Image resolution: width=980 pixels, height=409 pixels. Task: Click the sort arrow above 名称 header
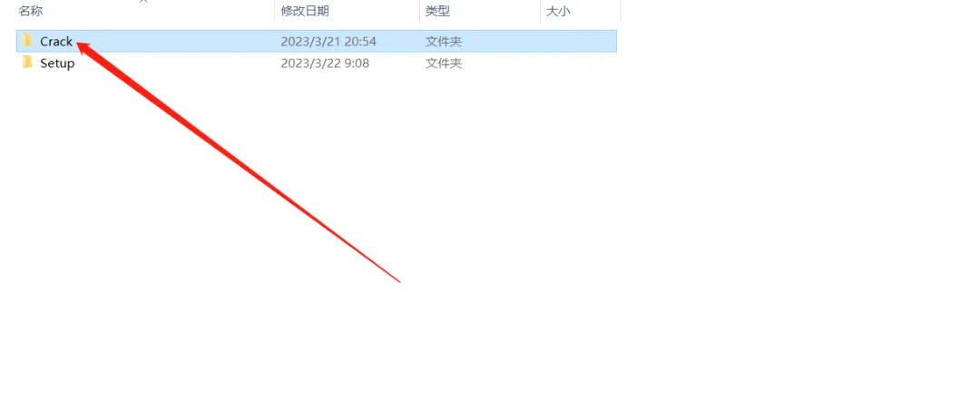(x=145, y=2)
